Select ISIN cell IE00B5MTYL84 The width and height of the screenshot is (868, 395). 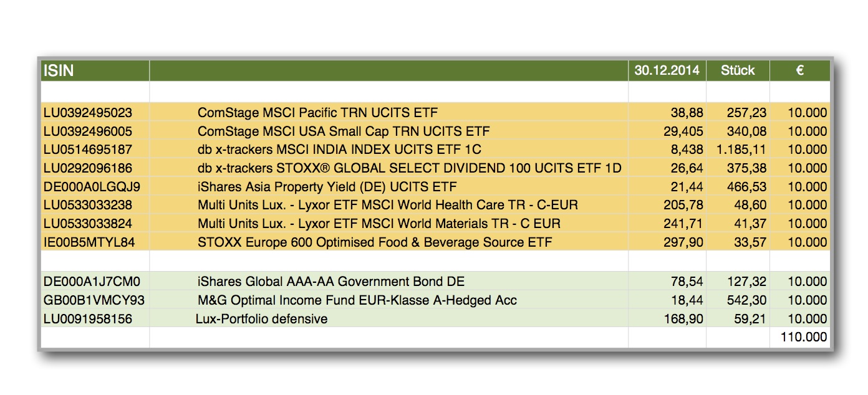[x=89, y=242]
